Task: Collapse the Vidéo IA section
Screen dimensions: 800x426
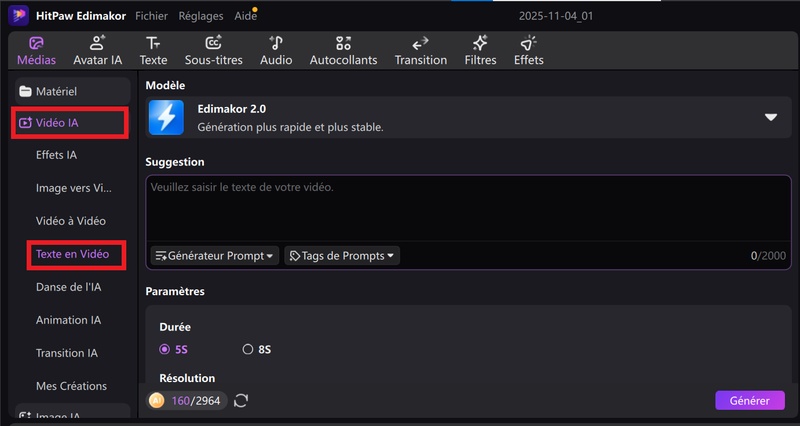Action: tap(70, 122)
